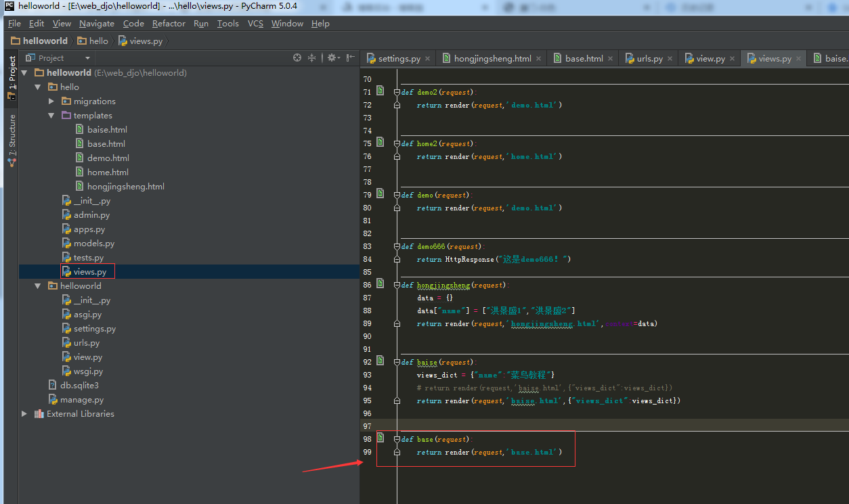Open the Edit menu
Screen dimensions: 849x504
[37, 24]
